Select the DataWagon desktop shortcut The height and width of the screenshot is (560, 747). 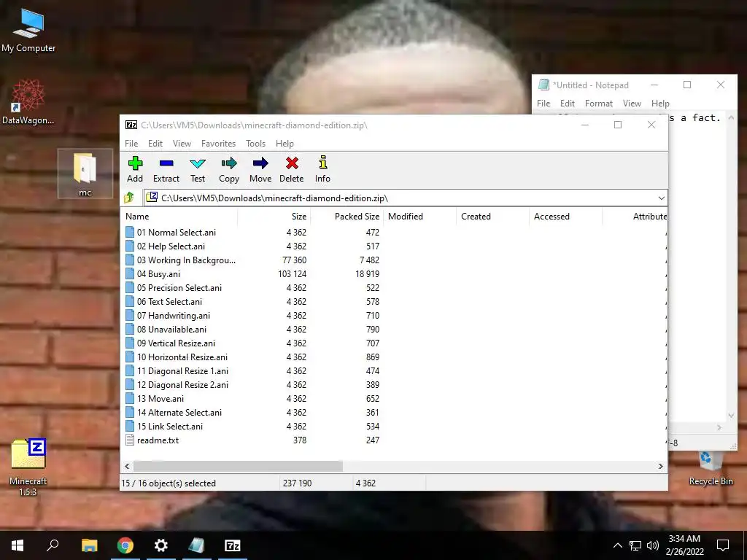tap(28, 102)
